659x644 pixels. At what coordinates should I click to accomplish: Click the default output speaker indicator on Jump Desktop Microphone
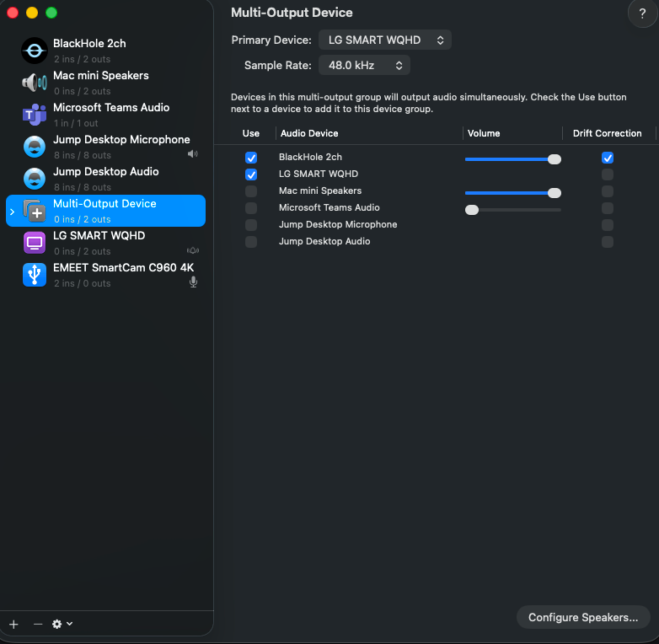point(192,154)
